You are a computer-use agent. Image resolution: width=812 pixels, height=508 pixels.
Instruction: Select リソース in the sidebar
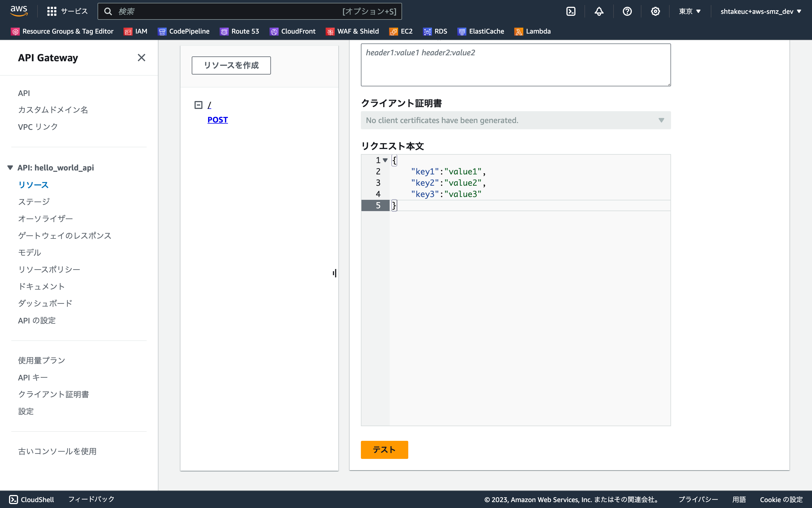tap(34, 185)
